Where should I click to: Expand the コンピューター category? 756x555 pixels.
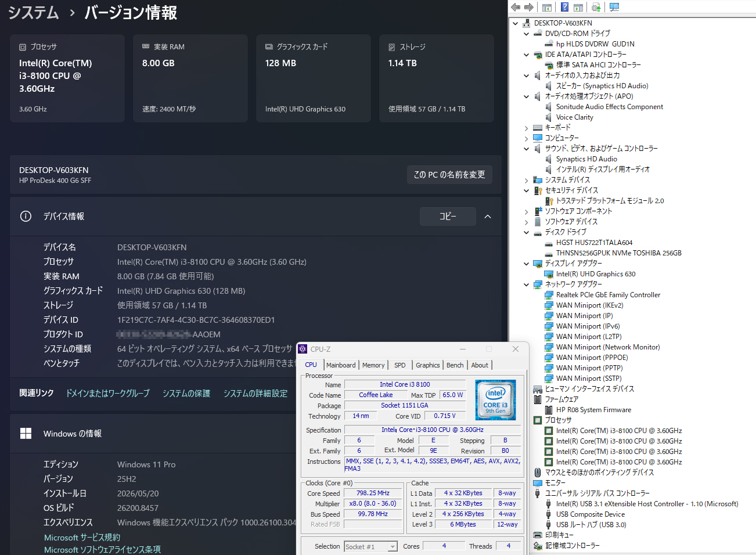527,138
